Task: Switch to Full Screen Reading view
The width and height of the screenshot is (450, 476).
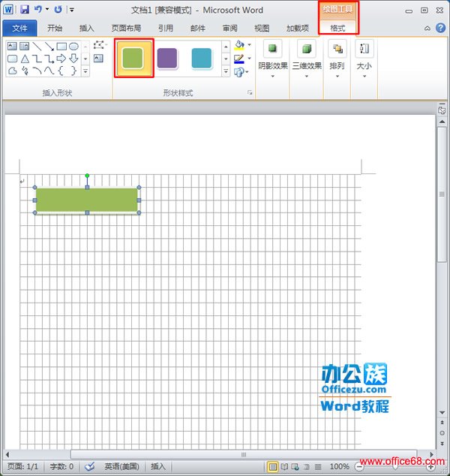Action: (x=284, y=466)
